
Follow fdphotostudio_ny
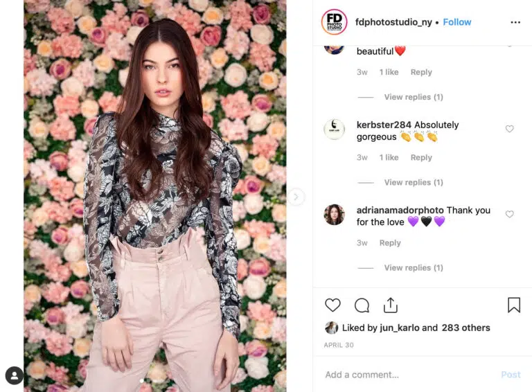point(457,22)
